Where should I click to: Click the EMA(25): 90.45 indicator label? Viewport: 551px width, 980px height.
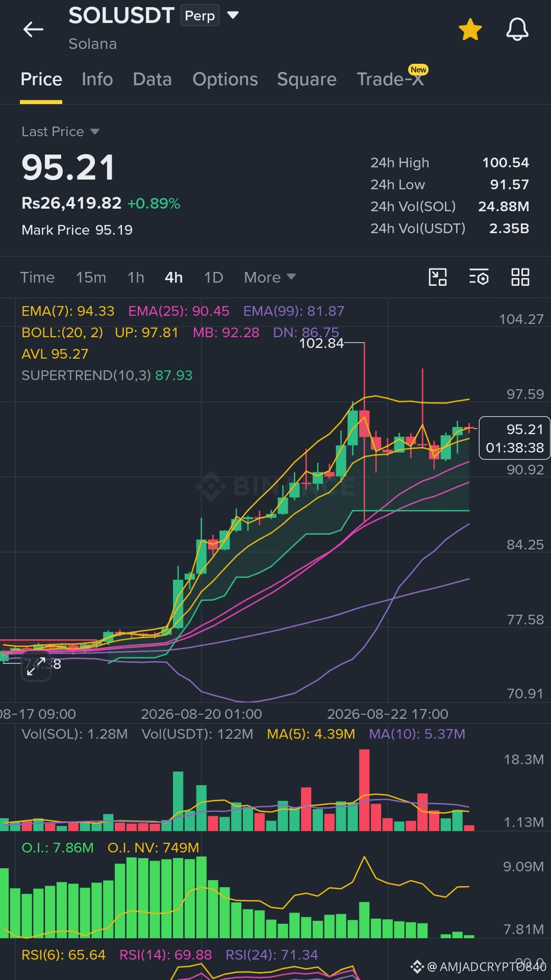click(179, 311)
